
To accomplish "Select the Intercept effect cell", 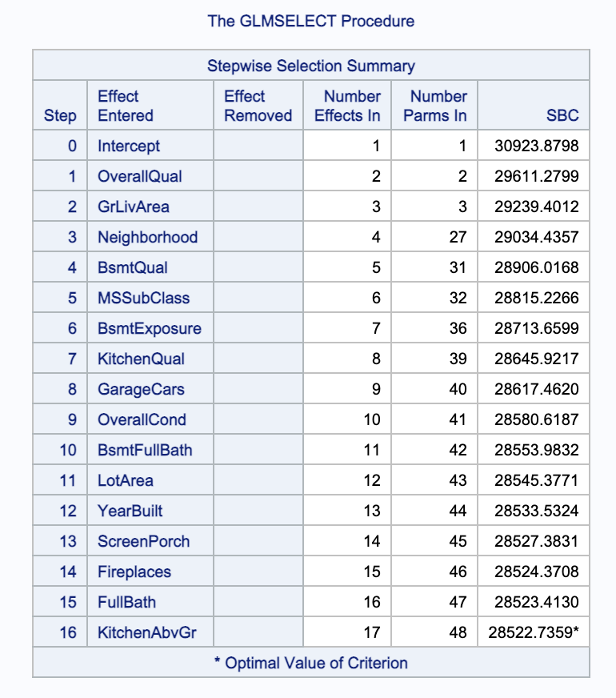I will [129, 146].
